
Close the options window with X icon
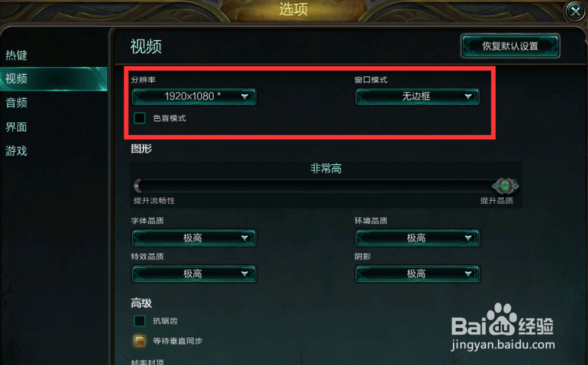point(575,12)
